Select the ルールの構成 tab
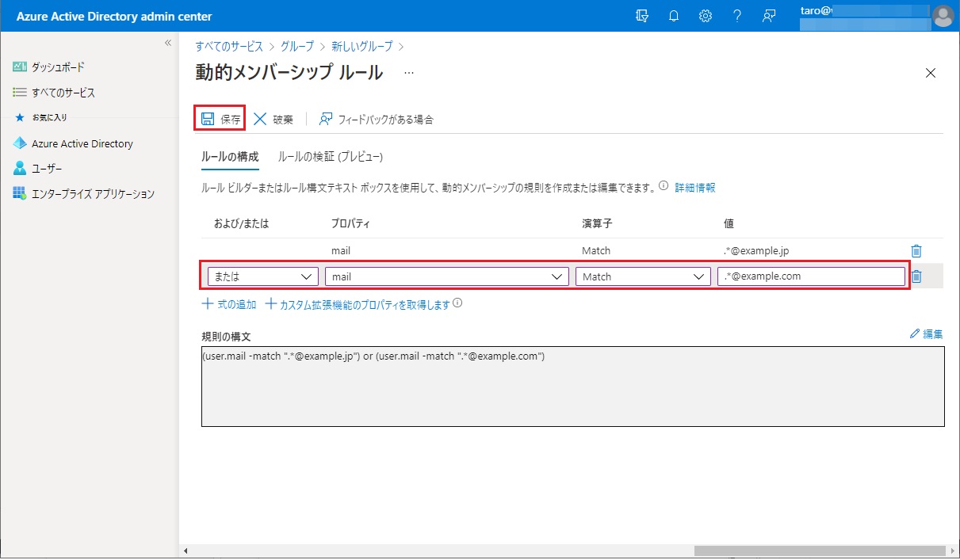The image size is (960, 560). point(230,157)
